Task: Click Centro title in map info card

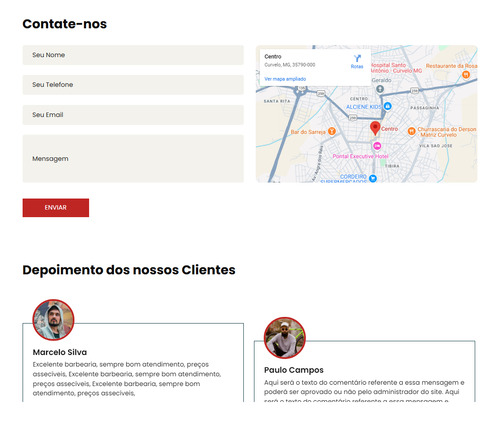Action: click(273, 57)
